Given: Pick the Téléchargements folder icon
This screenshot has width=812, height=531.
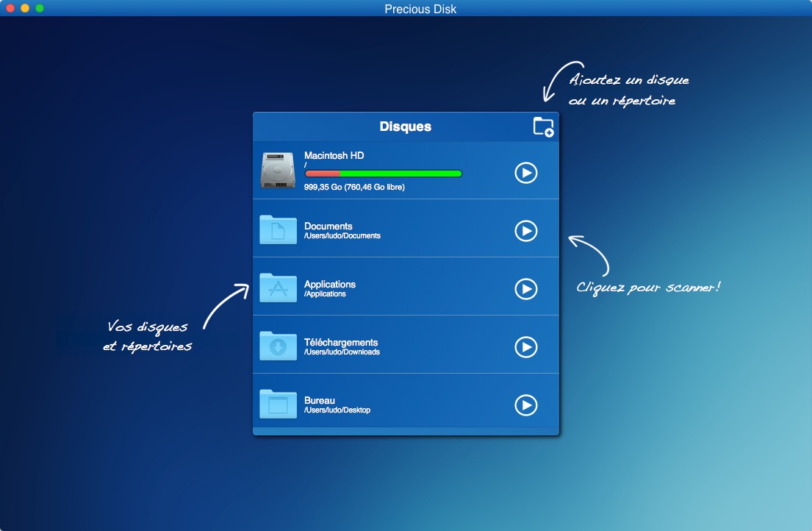Looking at the screenshot, I should [278, 346].
